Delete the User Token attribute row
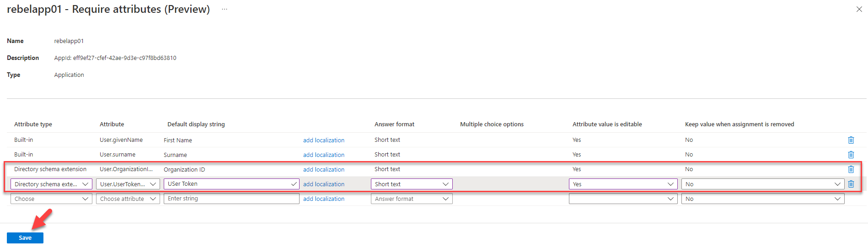The height and width of the screenshot is (248, 868). pos(851,184)
